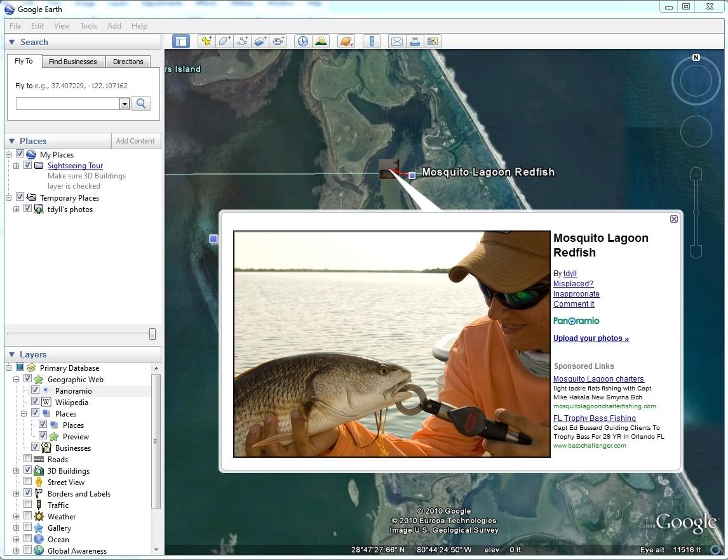Viewport: 728px width, 560px height.
Task: Expand the tdyll's photos tree node
Action: click(x=17, y=210)
